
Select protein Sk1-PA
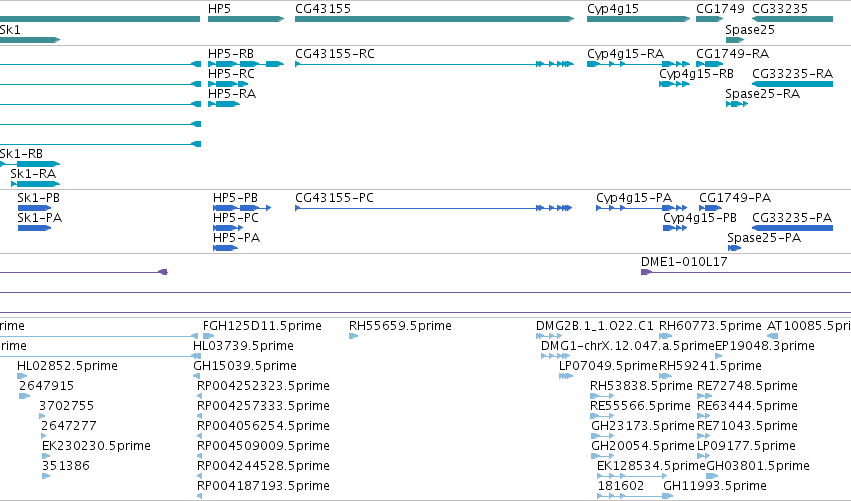[x=35, y=228]
